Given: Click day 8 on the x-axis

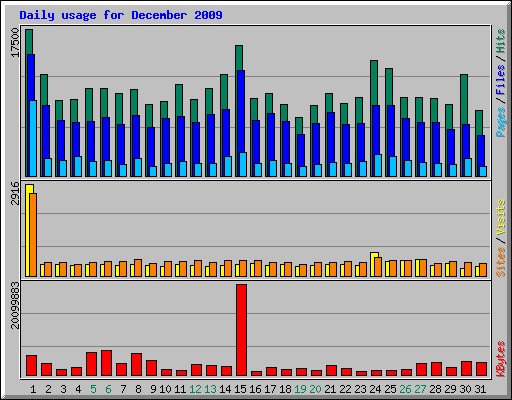Looking at the screenshot, I should [x=138, y=389].
